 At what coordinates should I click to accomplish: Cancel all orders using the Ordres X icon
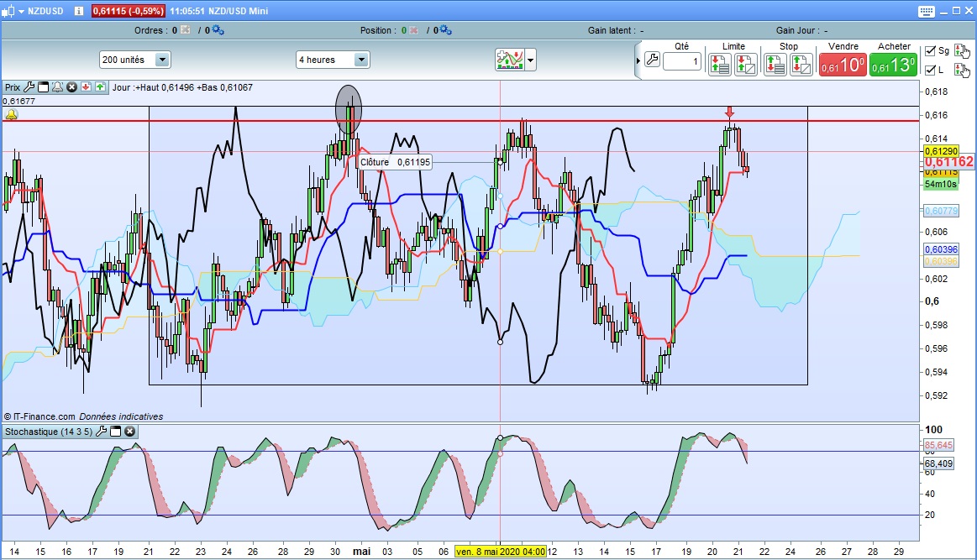(186, 30)
